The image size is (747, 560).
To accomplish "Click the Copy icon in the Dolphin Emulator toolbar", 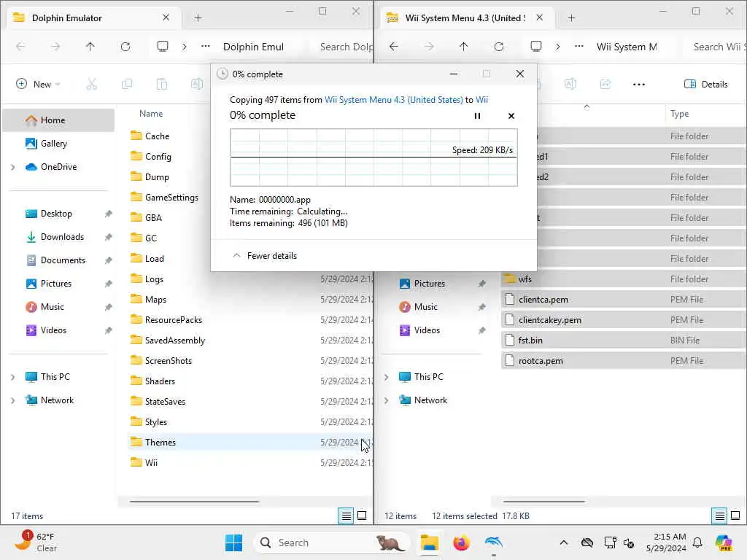I will [127, 85].
